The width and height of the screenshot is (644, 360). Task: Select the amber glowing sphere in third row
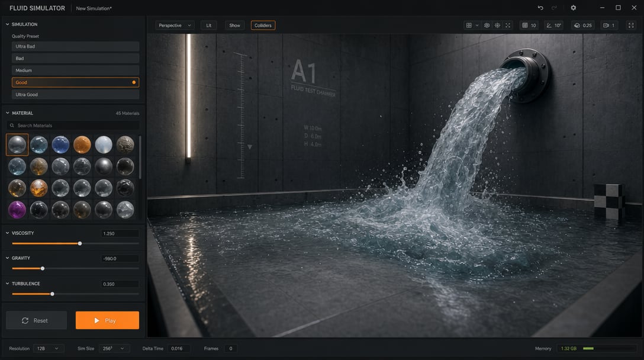coord(38,188)
